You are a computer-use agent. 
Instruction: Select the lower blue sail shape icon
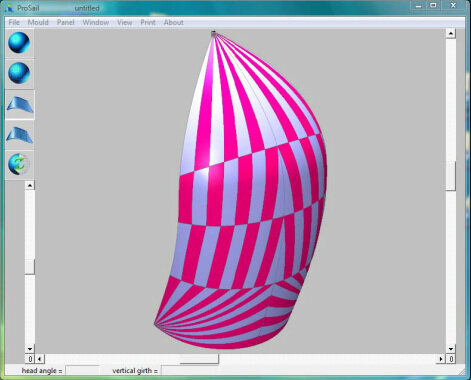[20, 135]
